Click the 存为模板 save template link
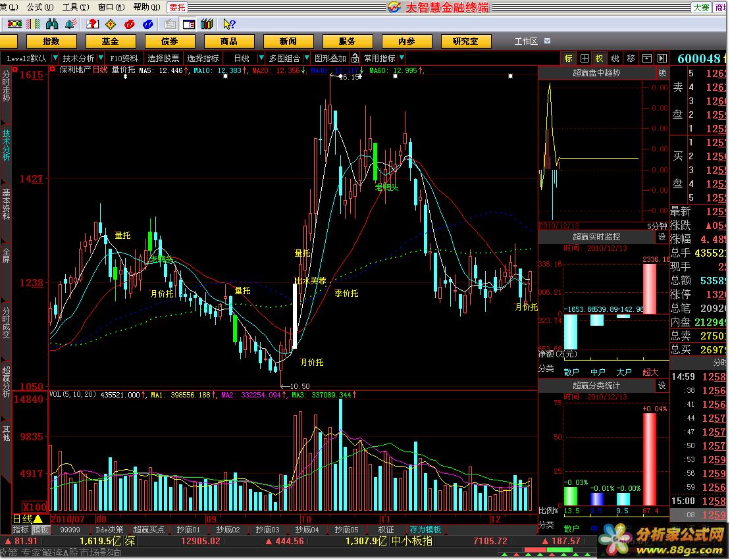The width and height of the screenshot is (730, 560). click(x=425, y=530)
